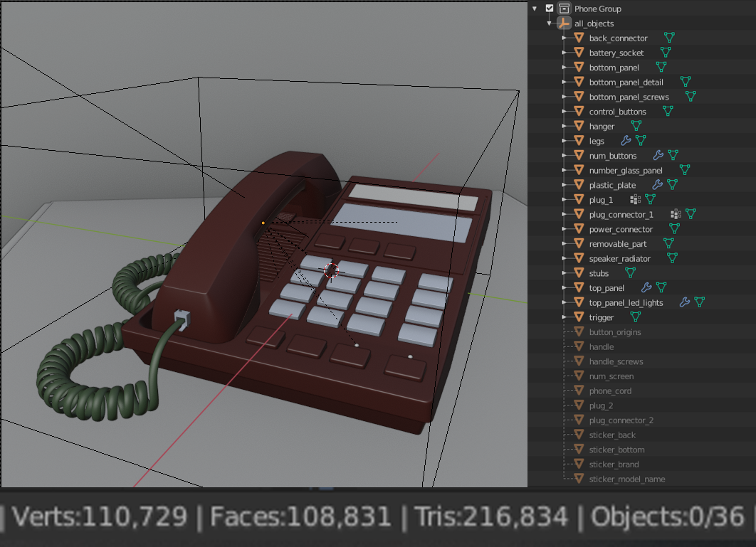Expand the speaker_radiator tree entry

[x=565, y=258]
